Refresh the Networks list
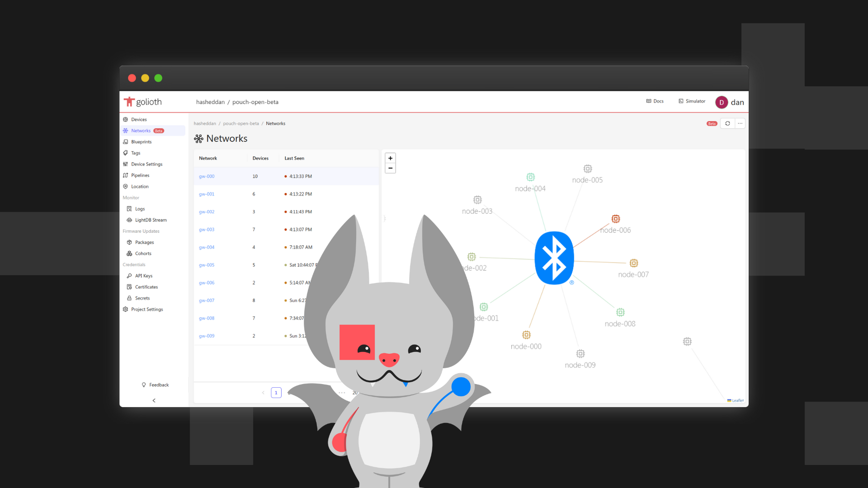Image resolution: width=868 pixels, height=488 pixels. point(727,123)
